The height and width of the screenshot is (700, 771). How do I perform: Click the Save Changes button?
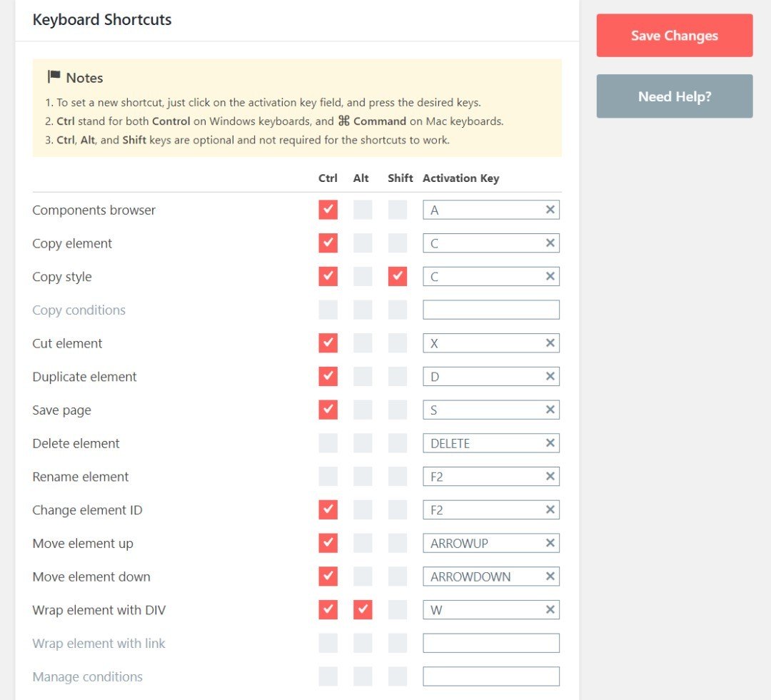point(674,36)
